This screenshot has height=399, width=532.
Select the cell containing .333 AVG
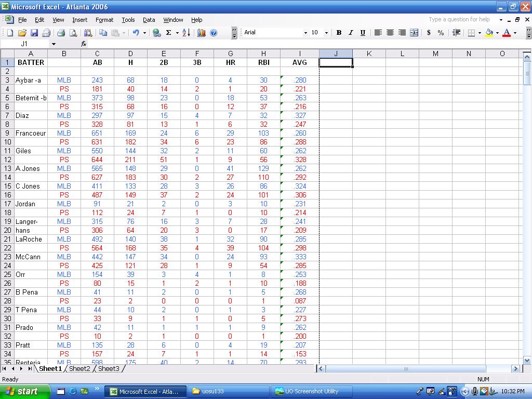point(300,257)
